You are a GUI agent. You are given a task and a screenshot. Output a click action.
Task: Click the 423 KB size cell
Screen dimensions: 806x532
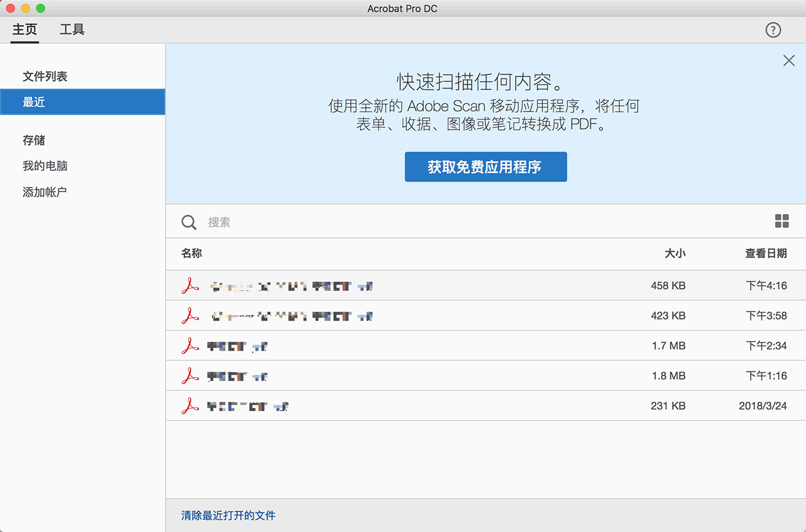668,316
